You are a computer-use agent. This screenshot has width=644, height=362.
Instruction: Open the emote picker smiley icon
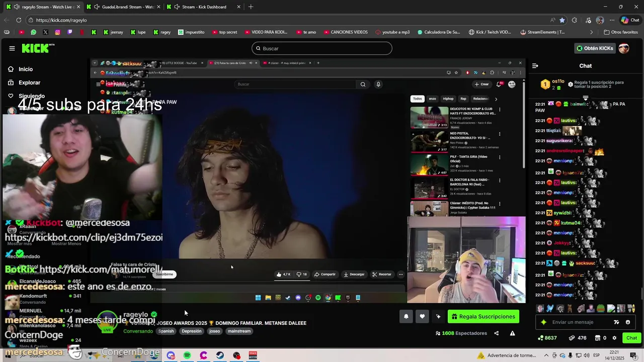[628, 322]
